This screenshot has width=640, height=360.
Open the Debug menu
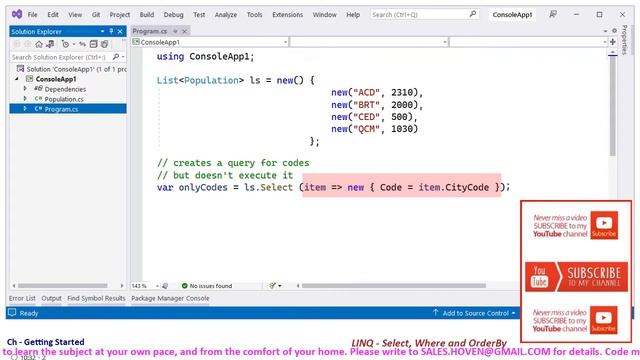pos(173,14)
